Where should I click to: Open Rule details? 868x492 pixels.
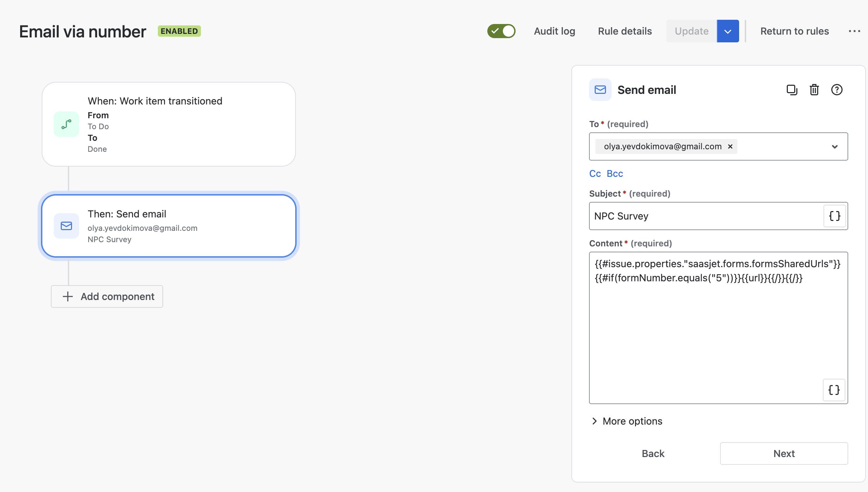pos(625,31)
